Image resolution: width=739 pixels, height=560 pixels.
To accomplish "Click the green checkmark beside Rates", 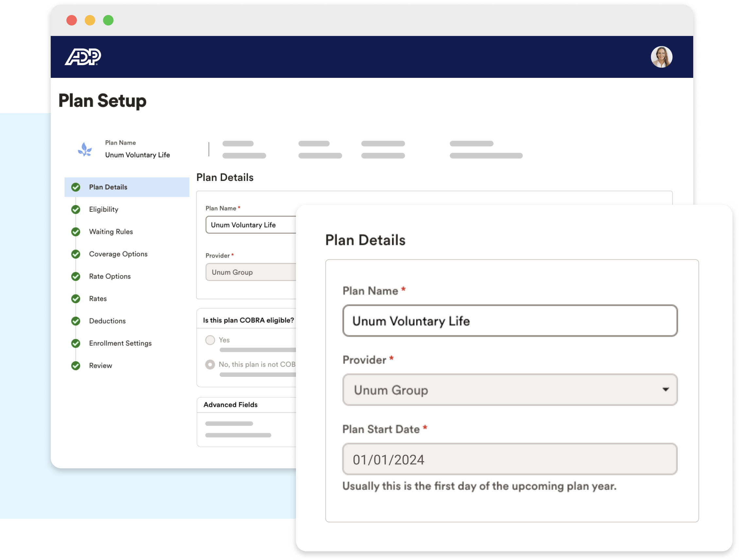I will (x=76, y=299).
